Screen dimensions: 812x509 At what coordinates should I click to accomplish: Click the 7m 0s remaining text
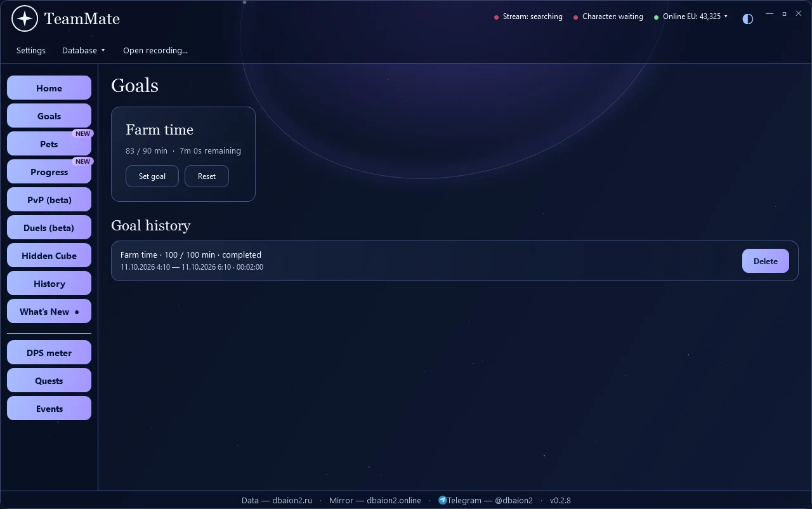pos(210,150)
